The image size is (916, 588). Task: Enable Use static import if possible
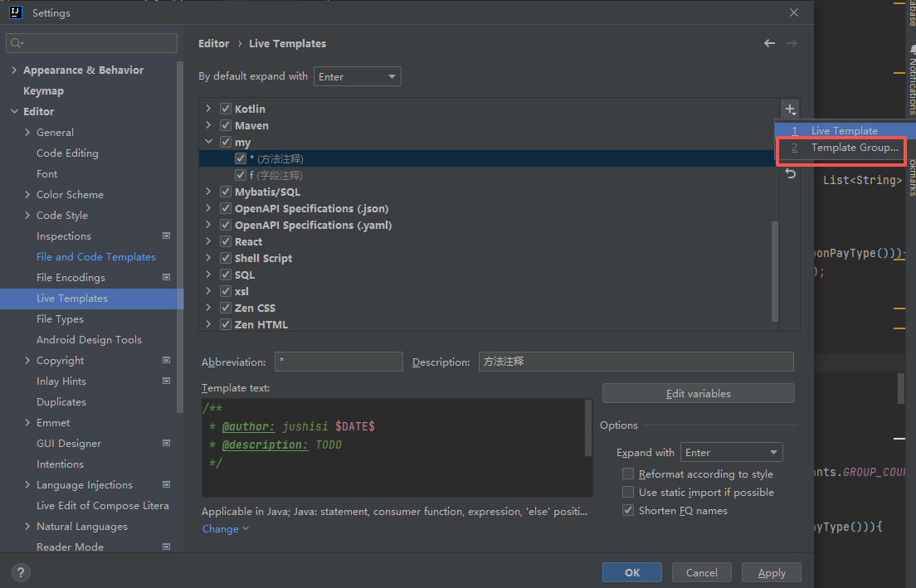tap(628, 492)
